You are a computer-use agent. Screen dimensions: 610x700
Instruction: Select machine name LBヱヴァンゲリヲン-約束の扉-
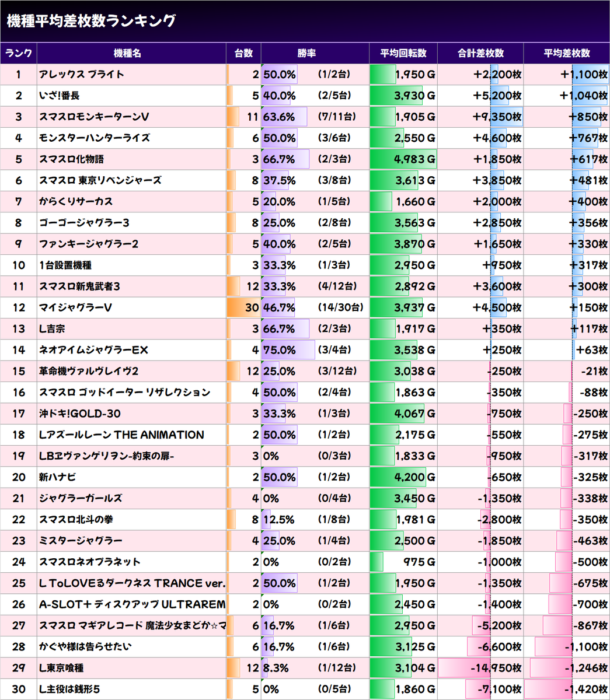click(107, 456)
